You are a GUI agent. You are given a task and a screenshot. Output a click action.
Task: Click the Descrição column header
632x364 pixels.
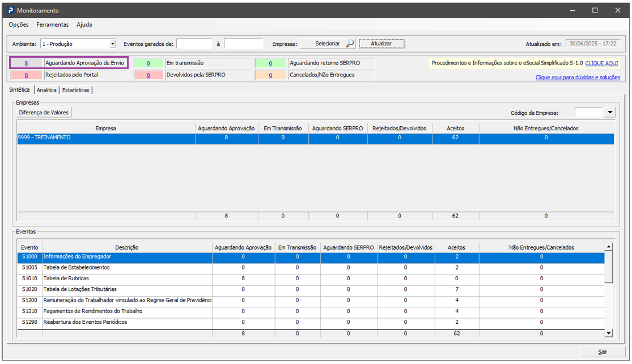[127, 247]
